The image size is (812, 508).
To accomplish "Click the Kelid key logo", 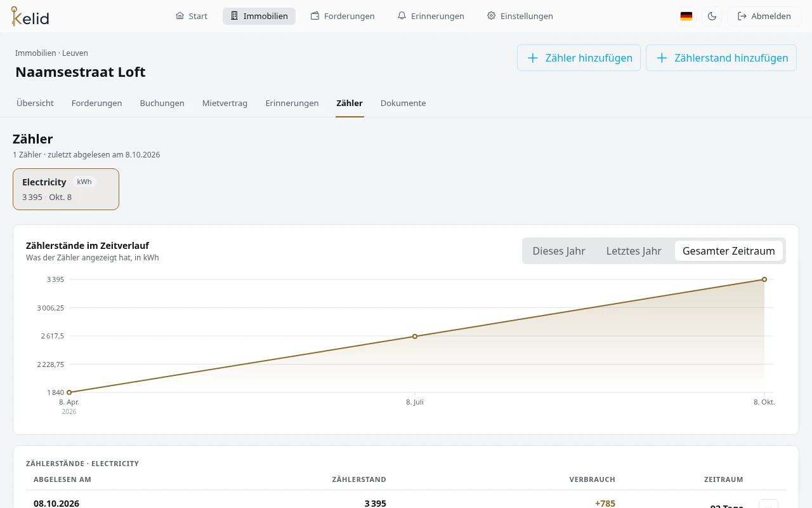I will (x=30, y=17).
